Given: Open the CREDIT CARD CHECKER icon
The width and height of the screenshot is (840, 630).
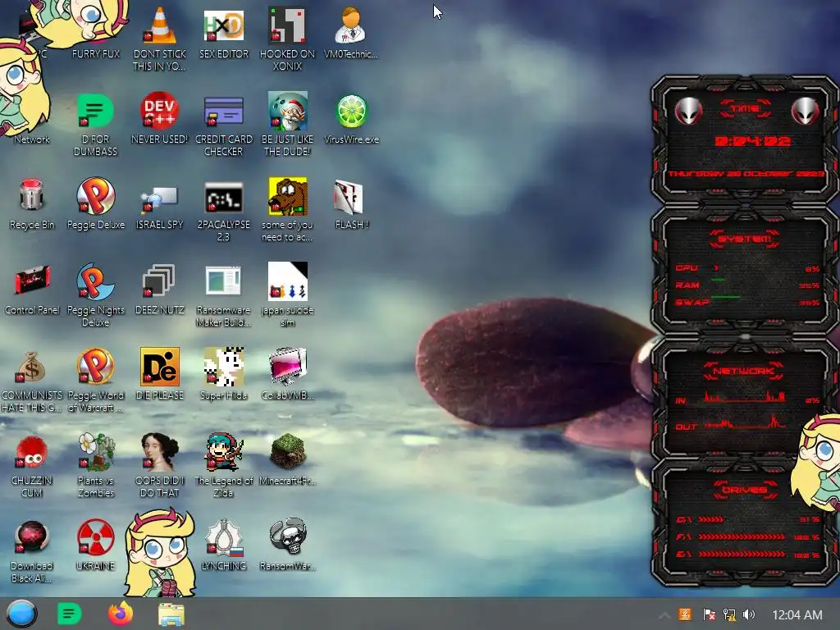Looking at the screenshot, I should (x=224, y=125).
